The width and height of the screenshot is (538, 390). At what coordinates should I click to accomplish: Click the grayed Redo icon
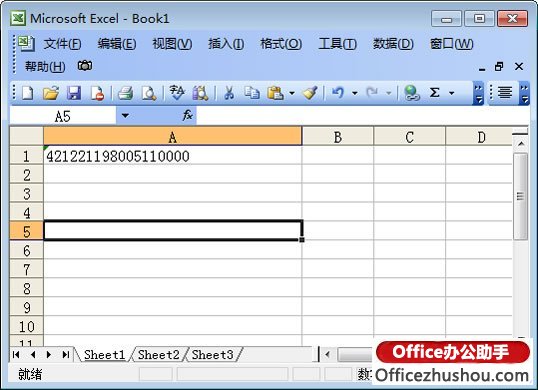coord(372,93)
